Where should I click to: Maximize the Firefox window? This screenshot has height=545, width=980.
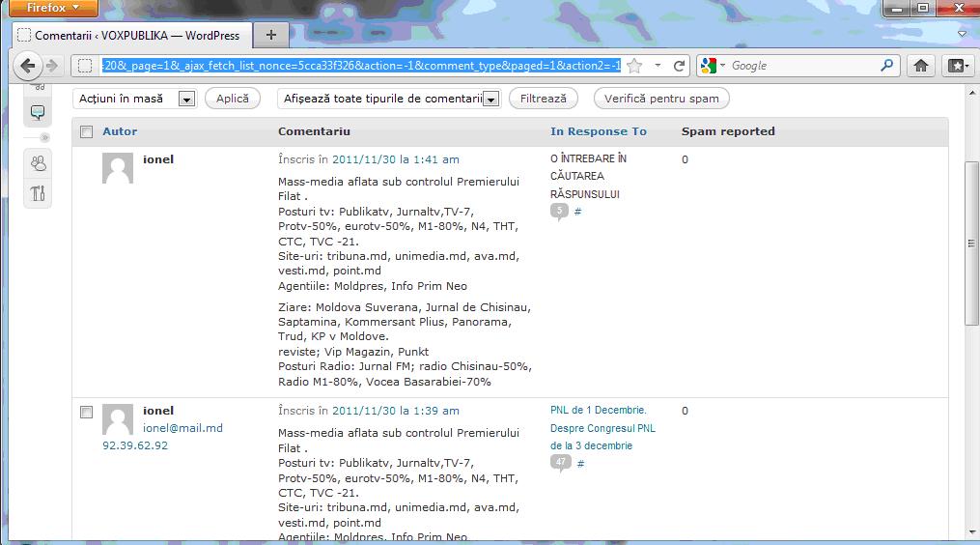923,8
